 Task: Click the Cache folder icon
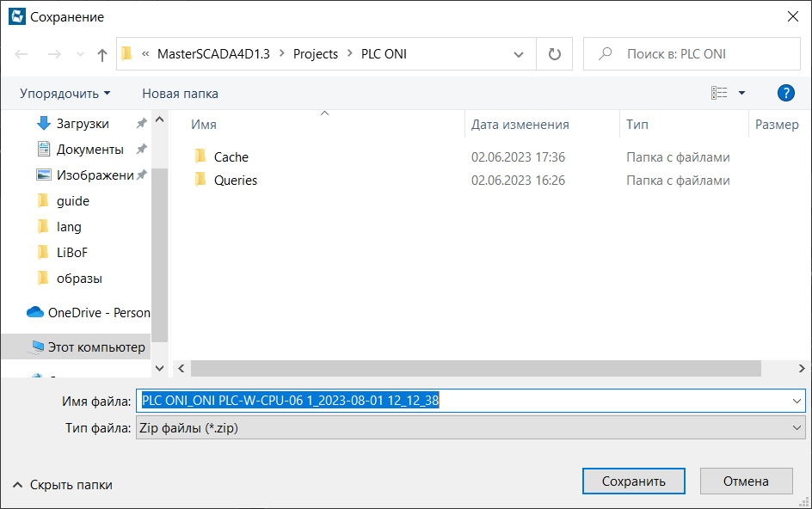pyautogui.click(x=200, y=156)
